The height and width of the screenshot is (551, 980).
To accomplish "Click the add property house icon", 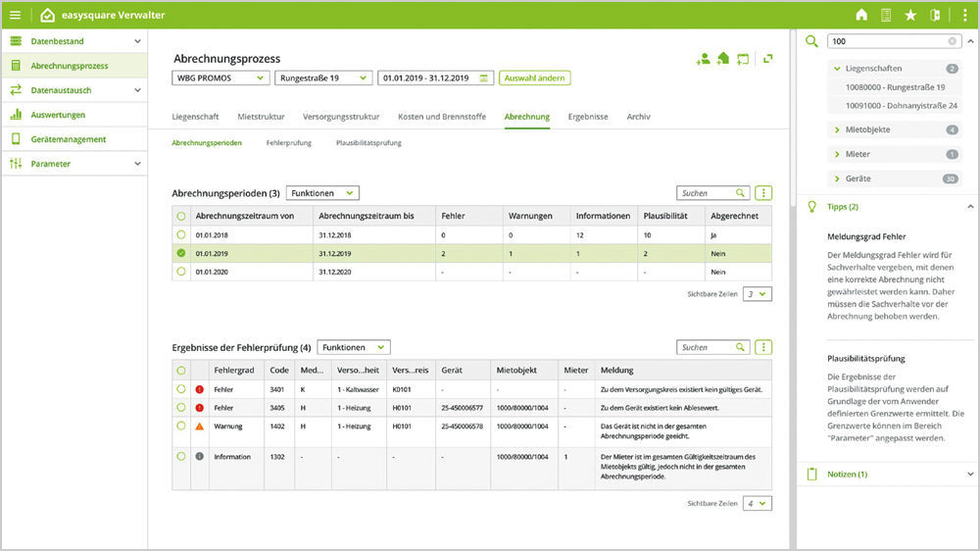I will [x=723, y=59].
